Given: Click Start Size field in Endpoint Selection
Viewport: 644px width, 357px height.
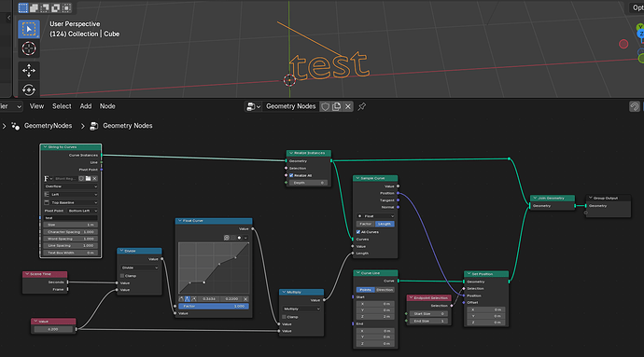Looking at the screenshot, I should click(428, 313).
